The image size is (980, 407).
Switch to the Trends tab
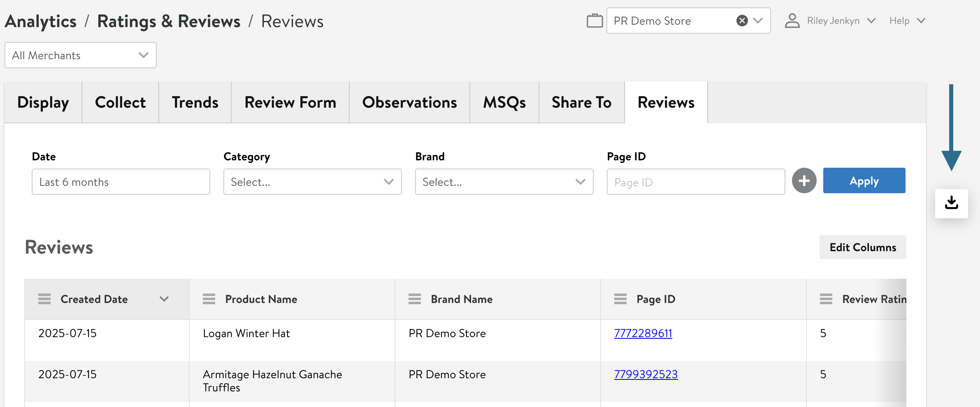(x=195, y=102)
